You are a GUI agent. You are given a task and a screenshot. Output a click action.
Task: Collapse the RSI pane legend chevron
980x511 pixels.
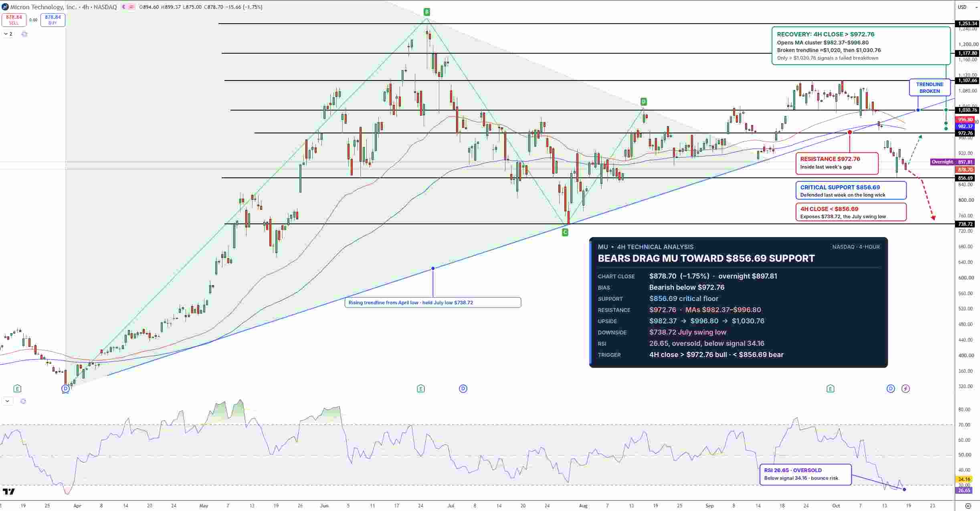pos(7,401)
